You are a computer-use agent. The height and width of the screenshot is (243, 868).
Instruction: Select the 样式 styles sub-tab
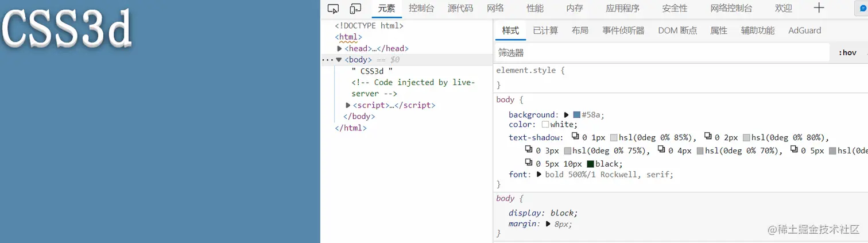[510, 30]
